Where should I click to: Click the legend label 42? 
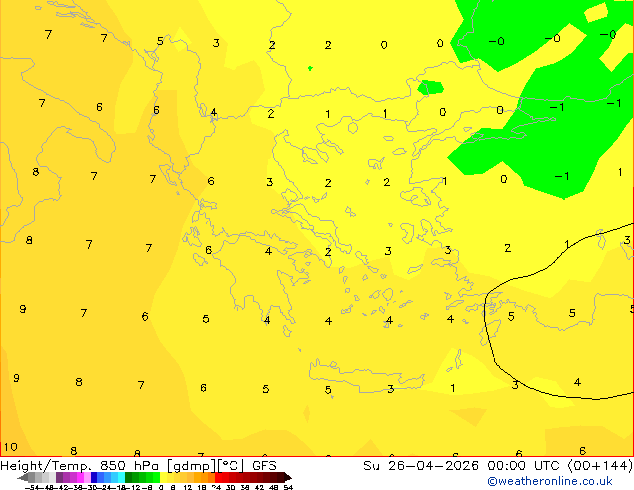pyautogui.click(x=260, y=488)
